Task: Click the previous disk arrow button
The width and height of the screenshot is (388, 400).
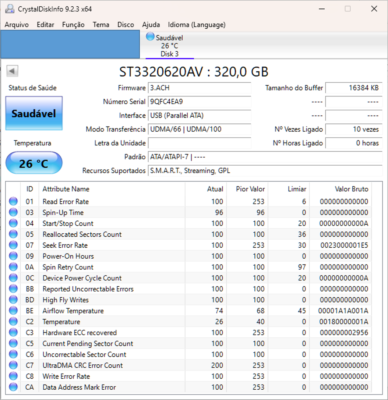Action: coord(12,71)
